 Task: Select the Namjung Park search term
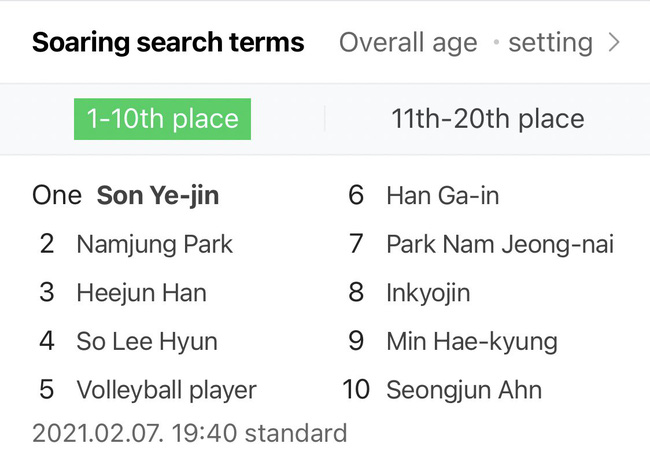point(154,244)
